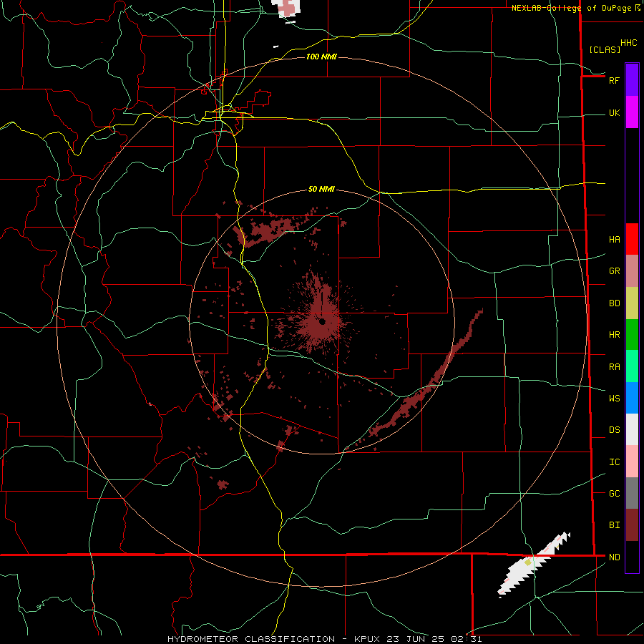Click the IC legend label
Screen dimensions: 644x644
click(x=614, y=462)
